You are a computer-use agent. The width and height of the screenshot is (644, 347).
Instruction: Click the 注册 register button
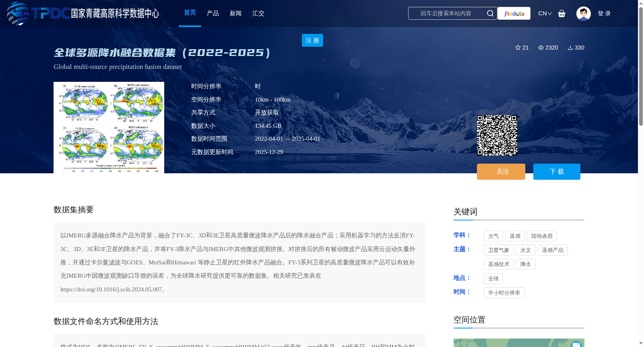pyautogui.click(x=312, y=40)
